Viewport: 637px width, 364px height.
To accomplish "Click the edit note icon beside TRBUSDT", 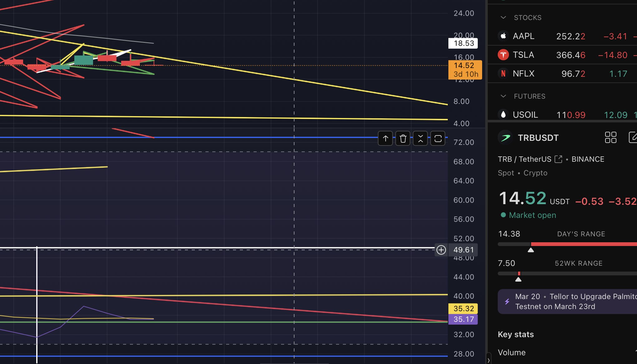I will [633, 137].
